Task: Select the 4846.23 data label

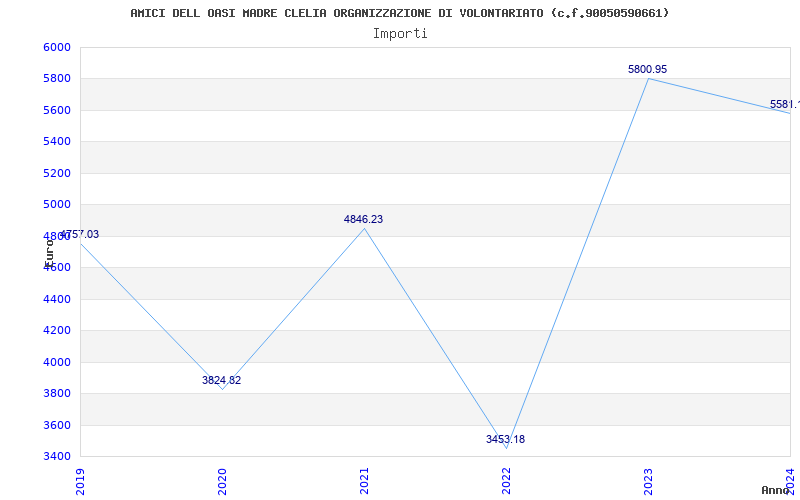Action: (363, 219)
